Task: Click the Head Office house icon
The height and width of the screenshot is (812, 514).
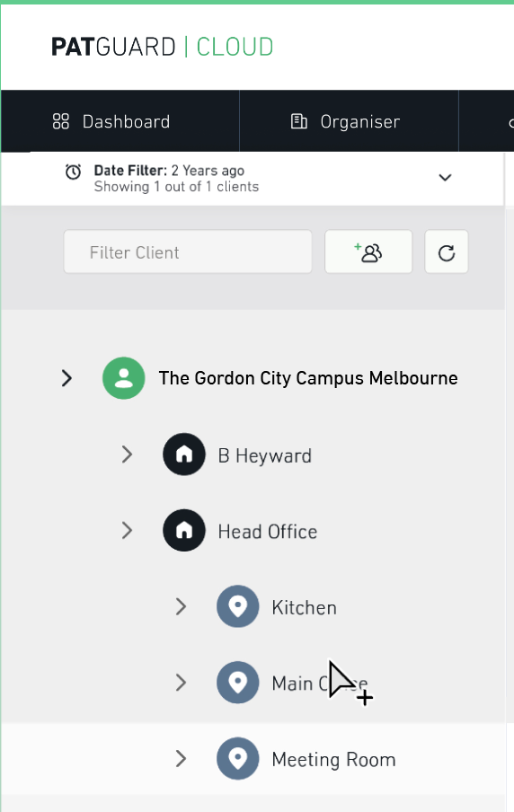Action: pyautogui.click(x=184, y=530)
